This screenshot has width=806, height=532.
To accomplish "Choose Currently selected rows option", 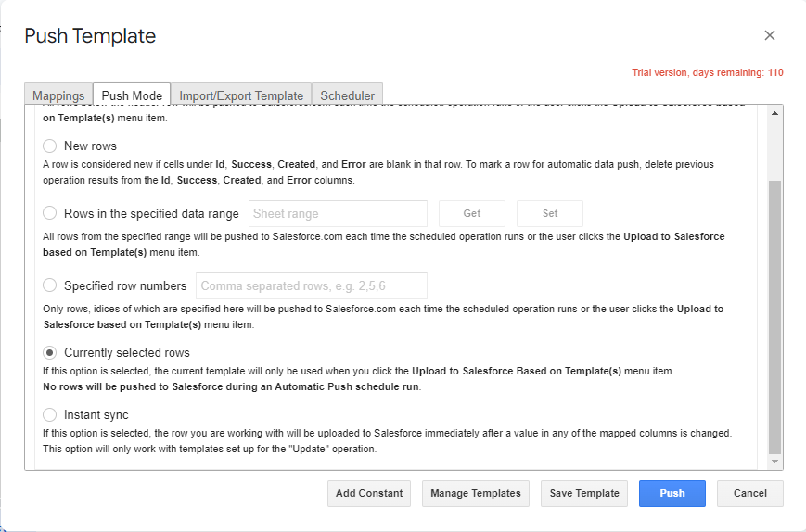I will tap(50, 353).
